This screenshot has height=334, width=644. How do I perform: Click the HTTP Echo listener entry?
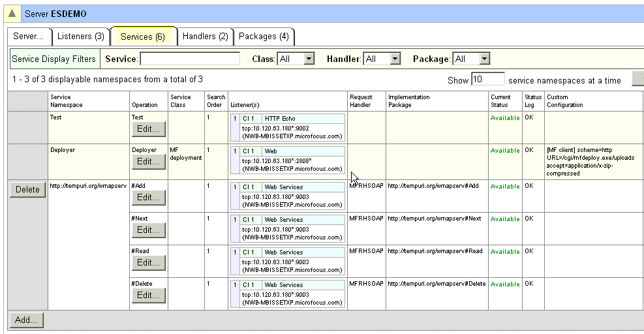point(280,119)
